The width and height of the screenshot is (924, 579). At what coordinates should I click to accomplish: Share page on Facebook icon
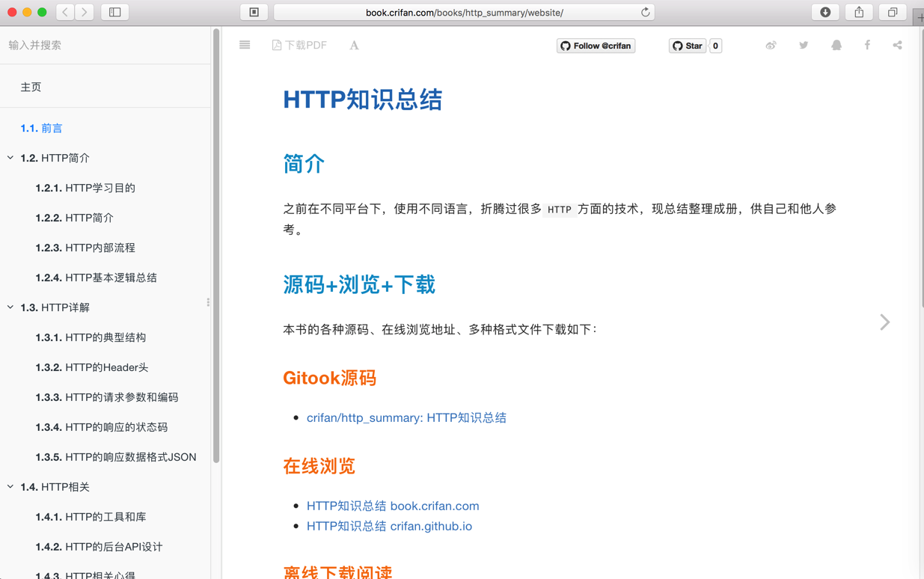[867, 46]
